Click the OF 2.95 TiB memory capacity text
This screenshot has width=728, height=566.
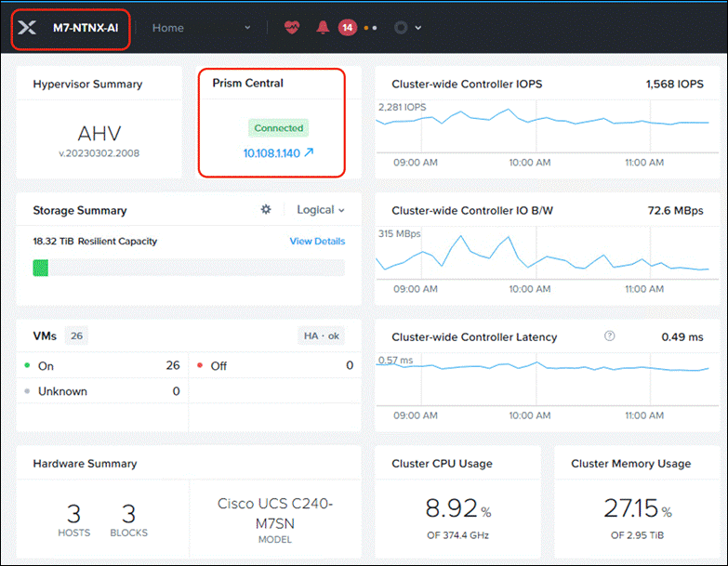click(x=637, y=535)
